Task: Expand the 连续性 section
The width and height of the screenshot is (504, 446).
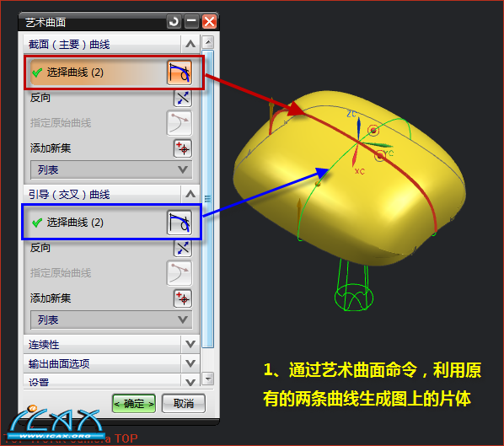Action: pos(190,344)
